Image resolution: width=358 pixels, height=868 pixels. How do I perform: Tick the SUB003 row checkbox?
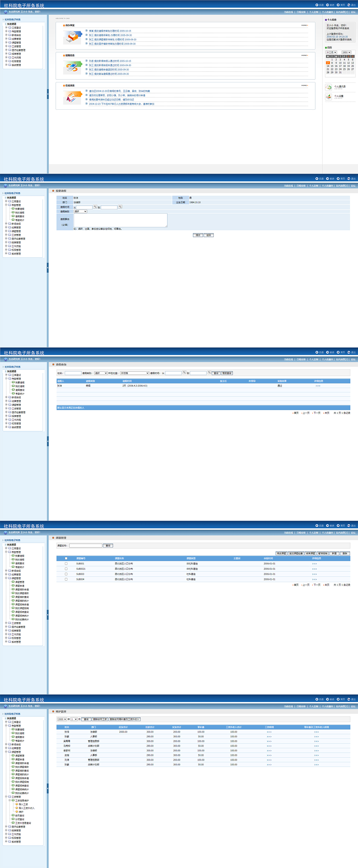coord(66,574)
